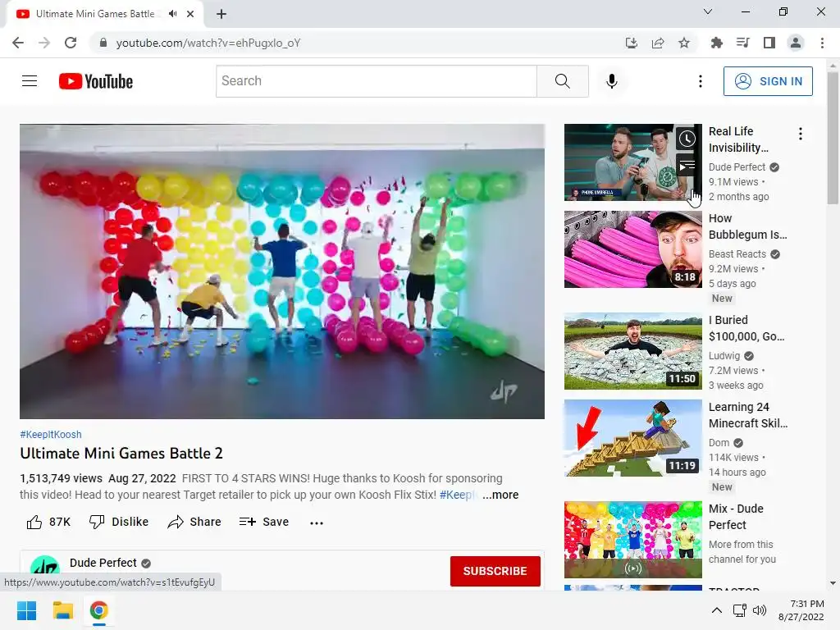This screenshot has width=840, height=630.
Task: Add Real Life Invisibility video to Watch later
Action: [x=687, y=139]
